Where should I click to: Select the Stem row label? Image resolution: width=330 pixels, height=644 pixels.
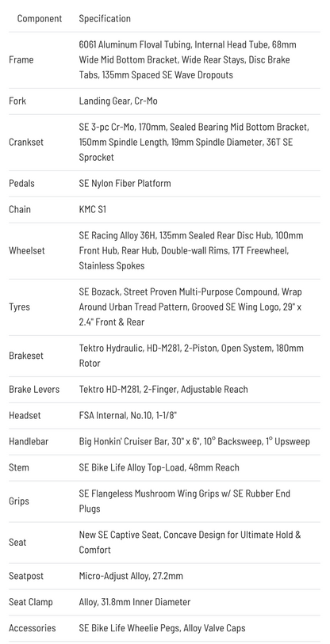(x=19, y=467)
